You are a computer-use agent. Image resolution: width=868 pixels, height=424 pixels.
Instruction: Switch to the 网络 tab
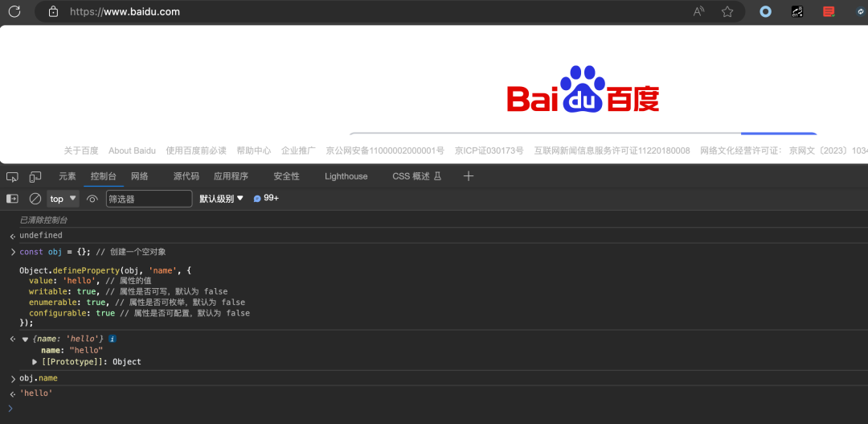[x=140, y=176]
